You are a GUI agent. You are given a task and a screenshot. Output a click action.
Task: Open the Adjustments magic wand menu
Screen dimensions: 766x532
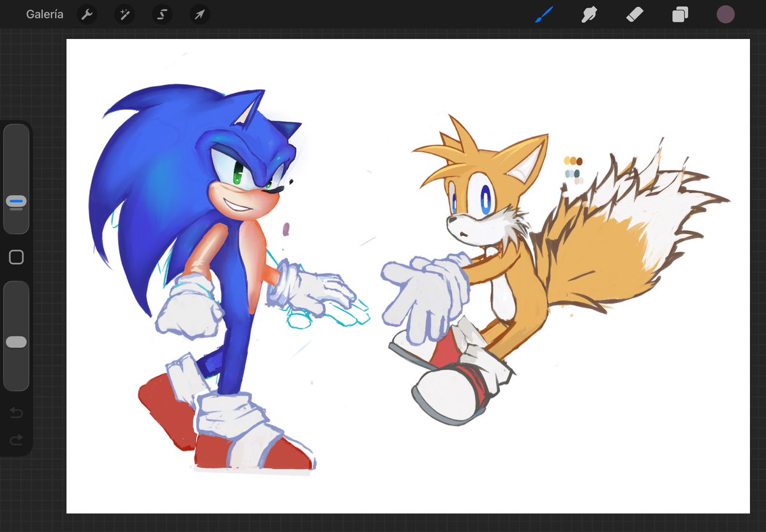pyautogui.click(x=124, y=14)
